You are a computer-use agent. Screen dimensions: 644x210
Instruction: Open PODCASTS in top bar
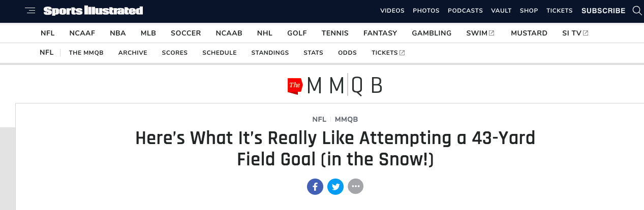[465, 11]
